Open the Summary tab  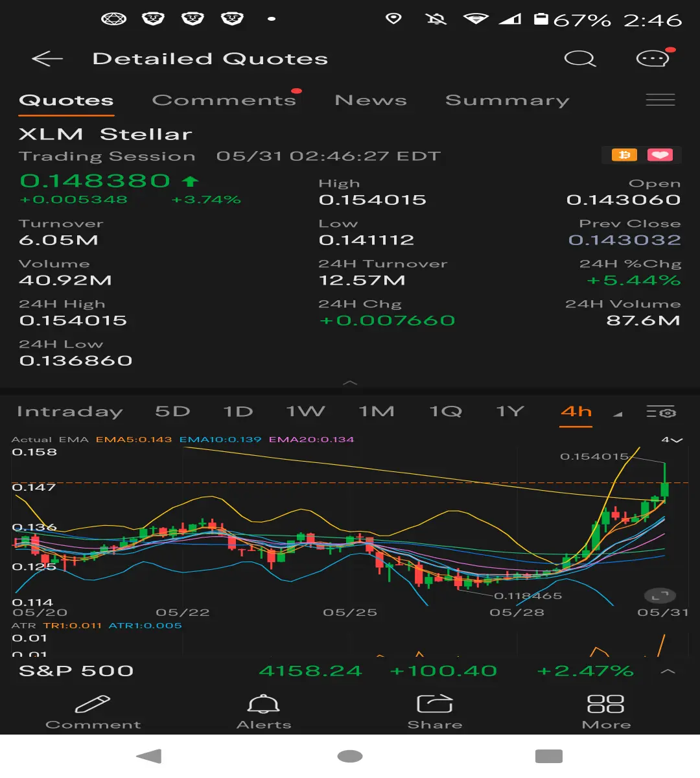click(x=507, y=100)
